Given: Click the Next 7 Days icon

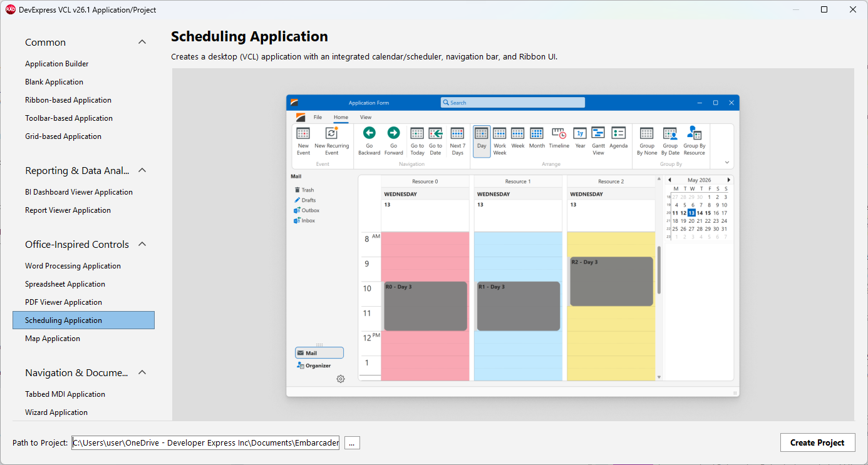Looking at the screenshot, I should click(x=457, y=133).
